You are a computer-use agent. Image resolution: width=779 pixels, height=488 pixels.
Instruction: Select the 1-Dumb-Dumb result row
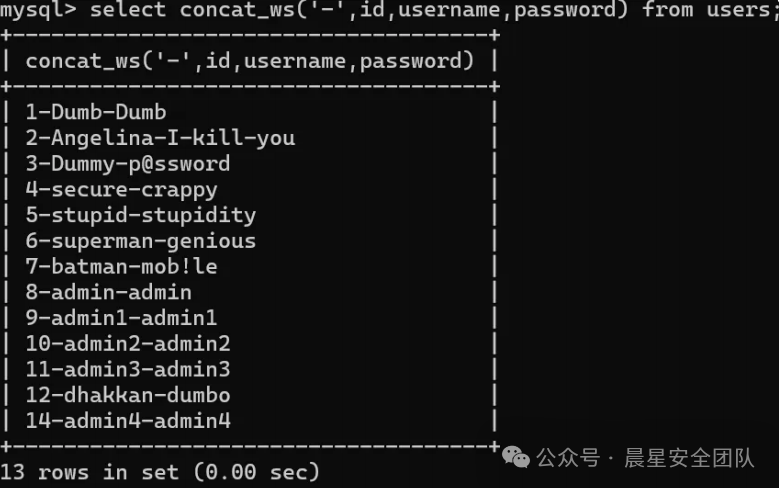point(96,112)
